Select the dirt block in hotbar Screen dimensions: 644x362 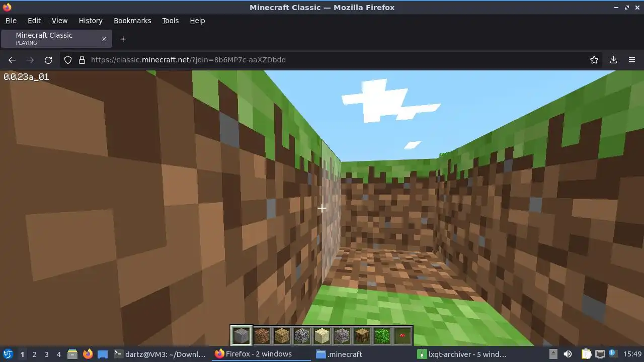(262, 335)
